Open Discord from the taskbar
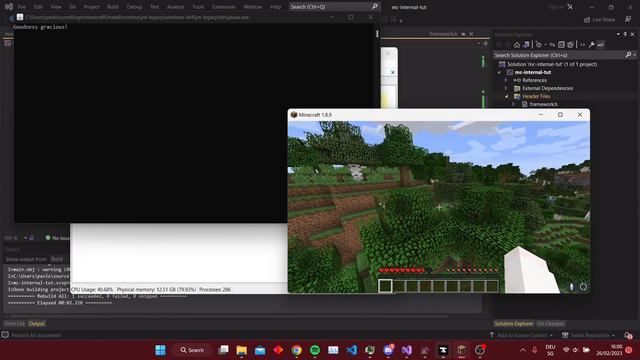Screen dimensions: 640x360 [x=388, y=350]
